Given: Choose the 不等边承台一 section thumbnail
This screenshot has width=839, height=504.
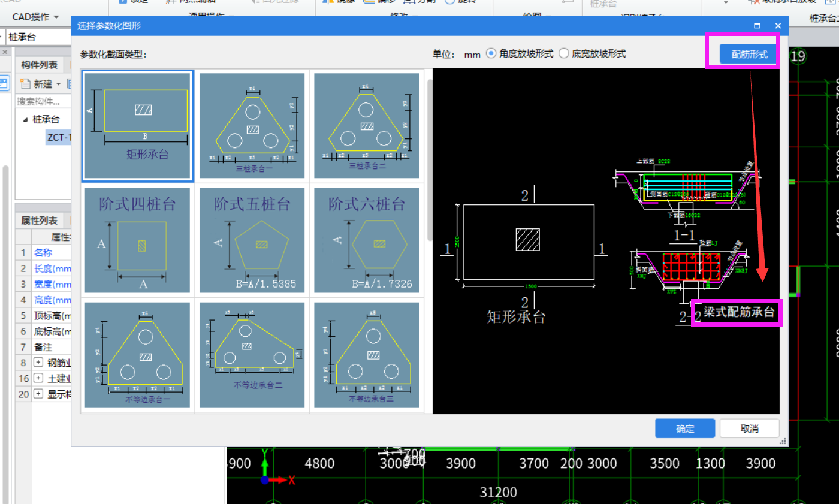Looking at the screenshot, I should pos(137,355).
